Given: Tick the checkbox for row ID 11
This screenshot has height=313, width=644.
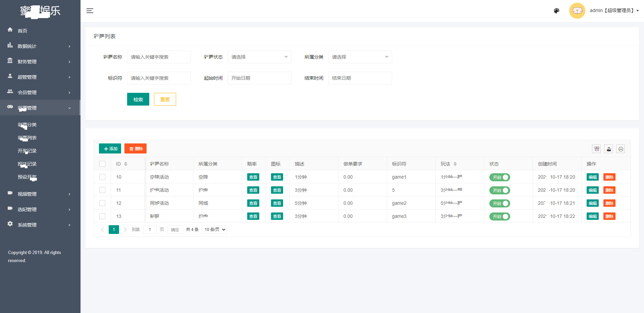Looking at the screenshot, I should click(x=102, y=190).
